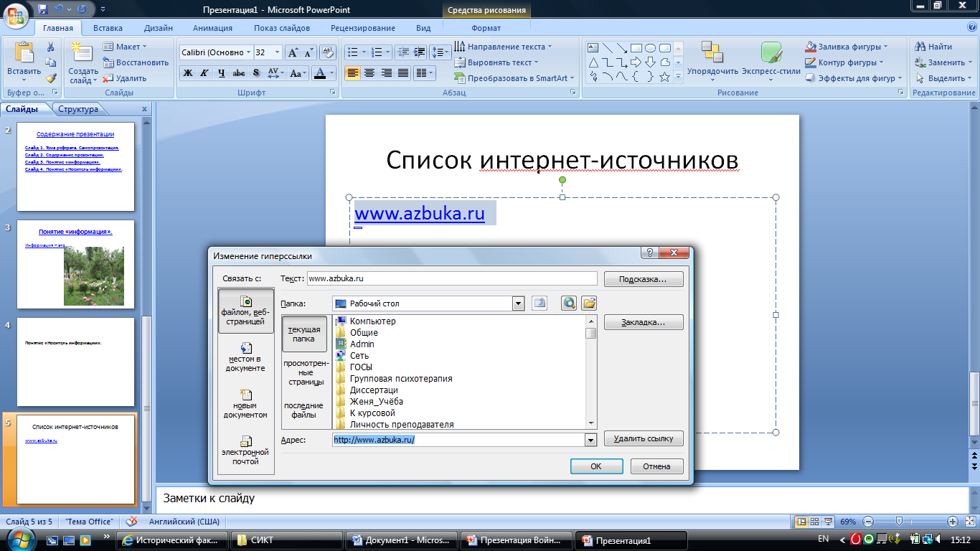Click browse the web globe icon
This screenshot has height=551, width=980.
click(570, 303)
